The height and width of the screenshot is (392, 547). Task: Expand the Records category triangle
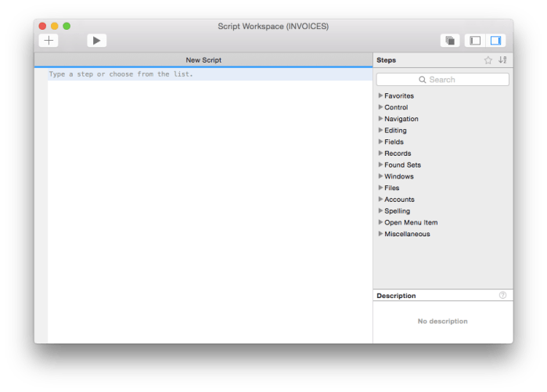(x=380, y=153)
